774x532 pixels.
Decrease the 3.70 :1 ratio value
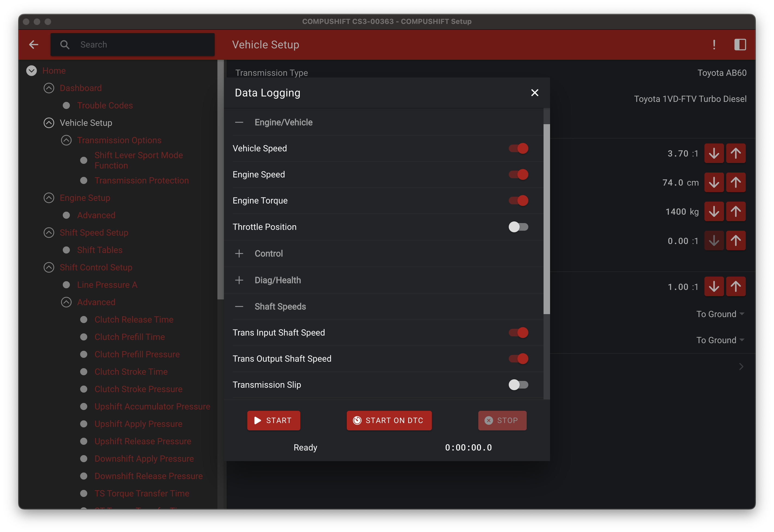pos(714,153)
